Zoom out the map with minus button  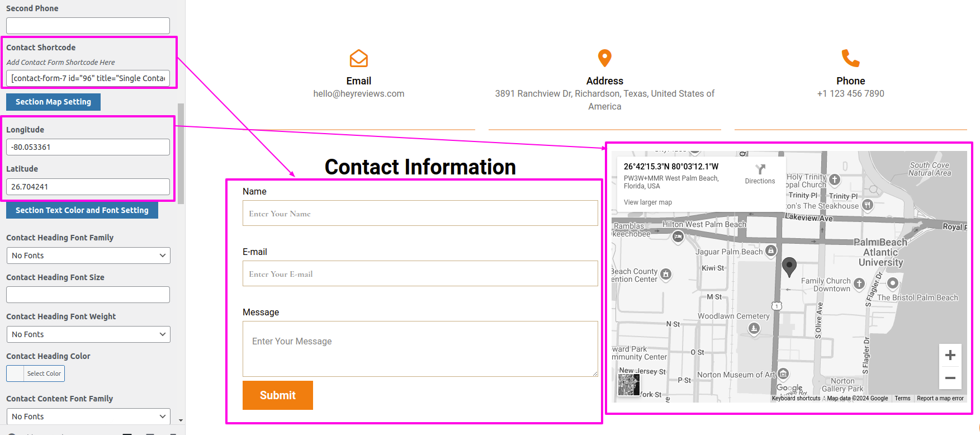(950, 379)
